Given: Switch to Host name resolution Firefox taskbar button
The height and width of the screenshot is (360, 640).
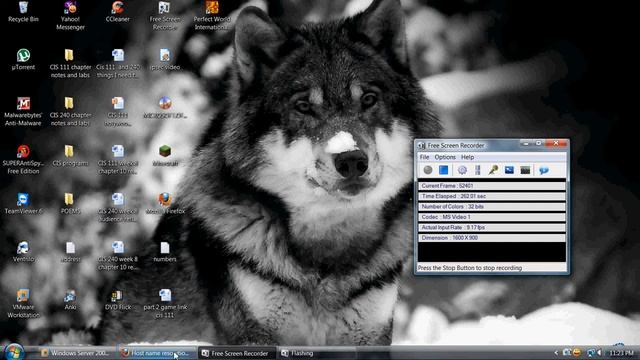Looking at the screenshot, I should [x=156, y=353].
